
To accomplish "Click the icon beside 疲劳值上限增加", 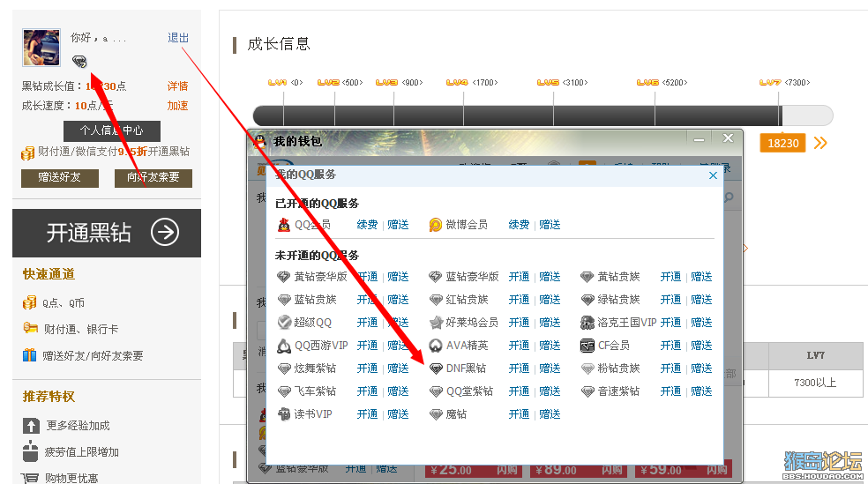I will (31, 450).
